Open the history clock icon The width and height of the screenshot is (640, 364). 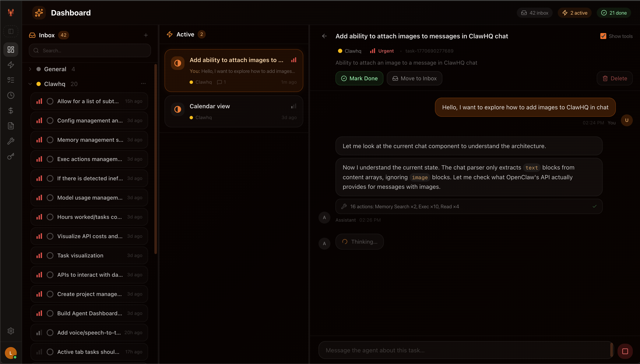click(x=11, y=95)
